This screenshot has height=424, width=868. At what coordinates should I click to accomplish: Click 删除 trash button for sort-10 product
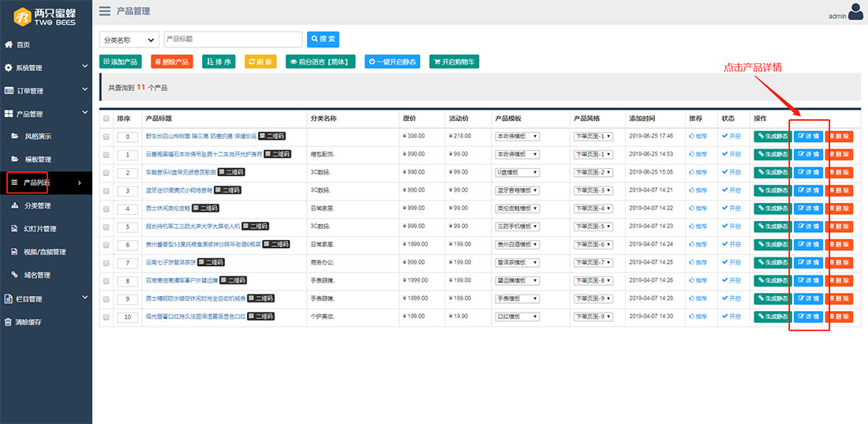click(840, 317)
